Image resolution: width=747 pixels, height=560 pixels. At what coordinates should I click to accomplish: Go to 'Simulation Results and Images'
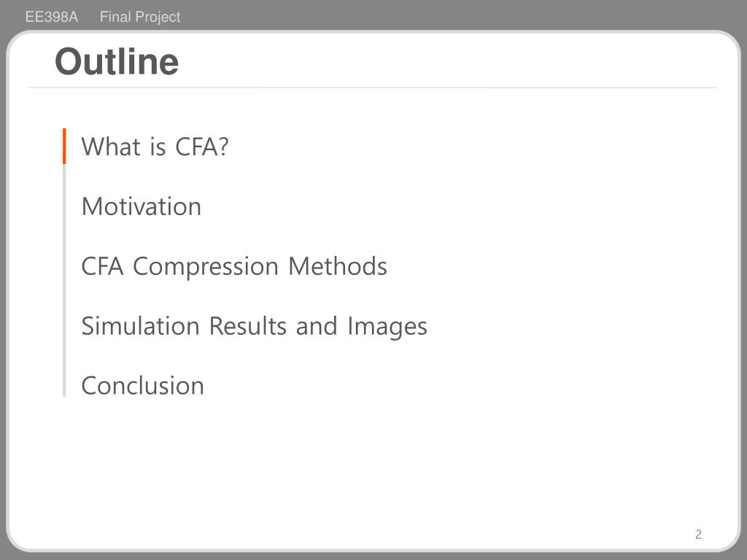click(x=254, y=326)
